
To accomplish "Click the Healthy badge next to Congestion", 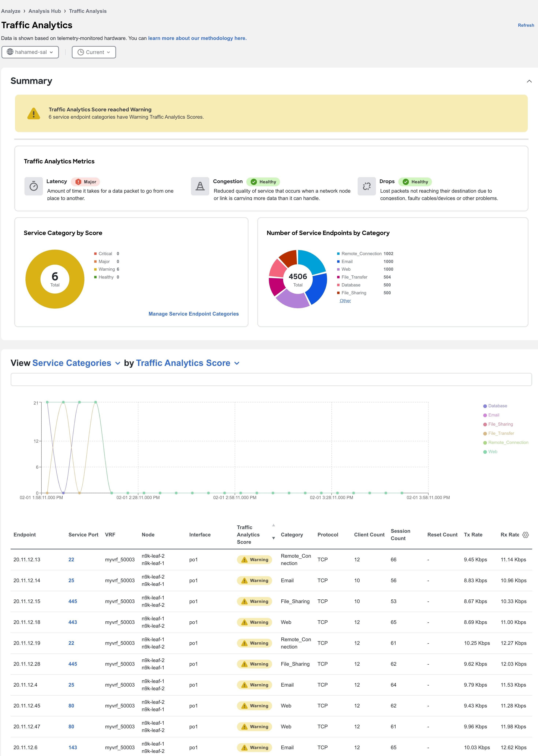I will tap(263, 181).
